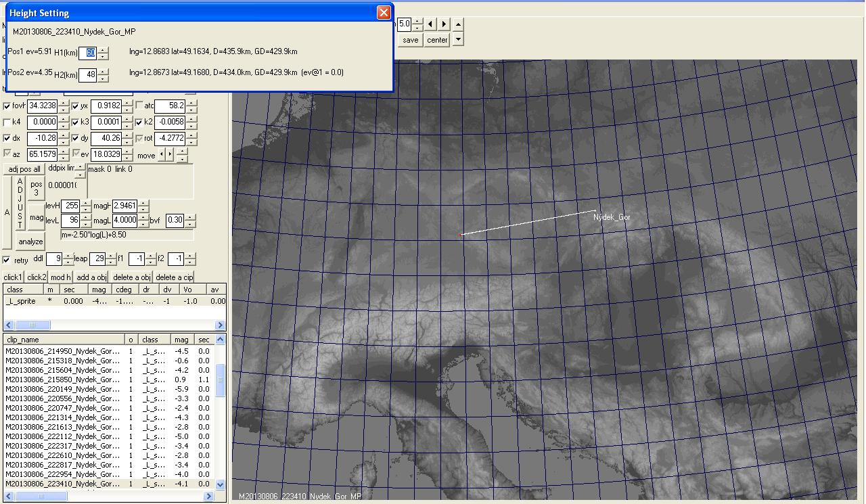Screen dimensions: 866x504
Task: Click the 'mag' adjust button
Action: pyautogui.click(x=37, y=218)
